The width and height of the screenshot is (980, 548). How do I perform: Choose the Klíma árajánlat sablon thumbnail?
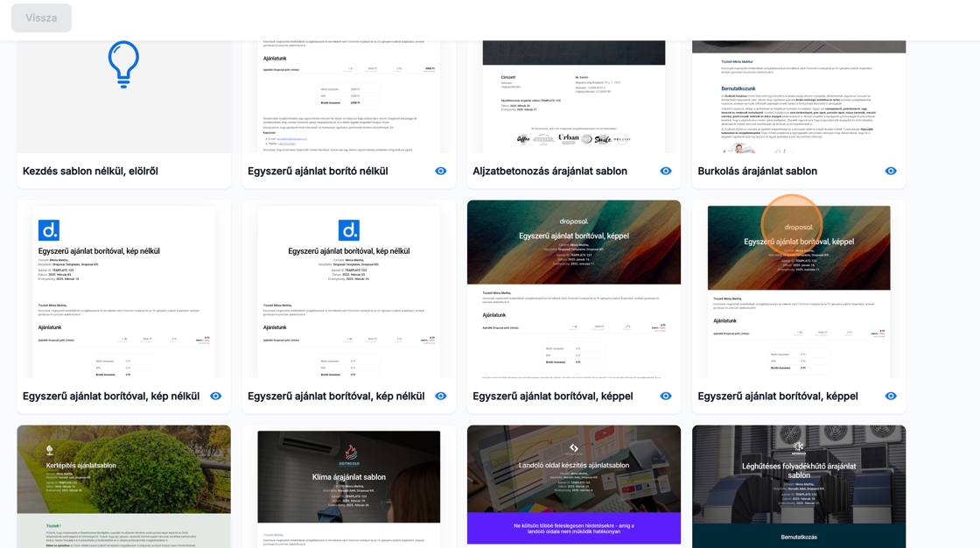tap(349, 486)
